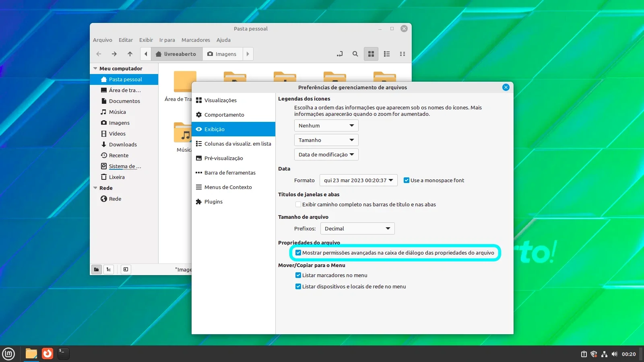644x362 pixels.
Task: Open the update manager shield icon
Action: (x=594, y=354)
